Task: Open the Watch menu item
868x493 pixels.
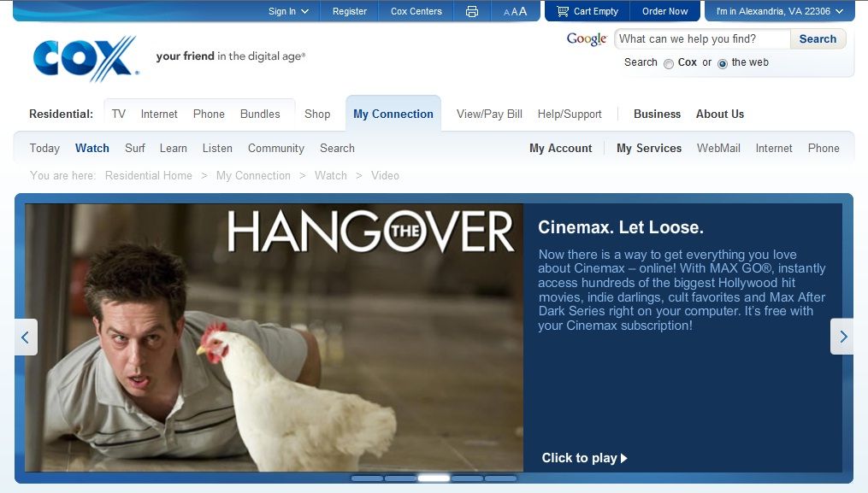Action: (92, 147)
